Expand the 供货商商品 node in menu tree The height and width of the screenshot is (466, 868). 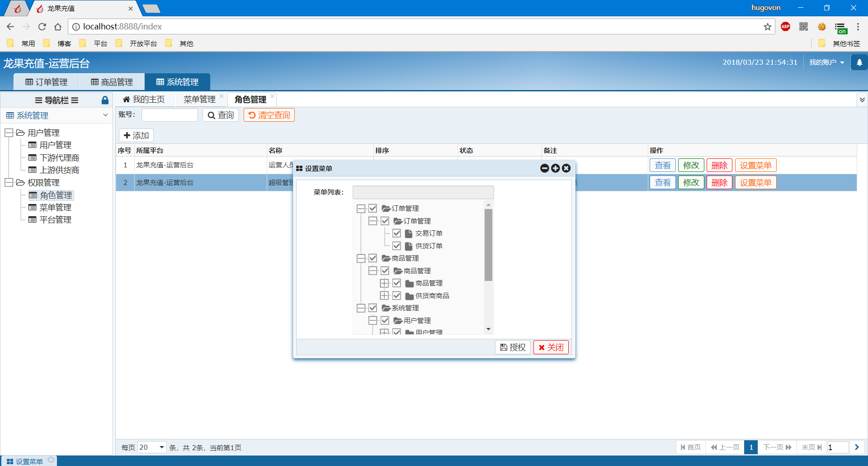pos(384,296)
